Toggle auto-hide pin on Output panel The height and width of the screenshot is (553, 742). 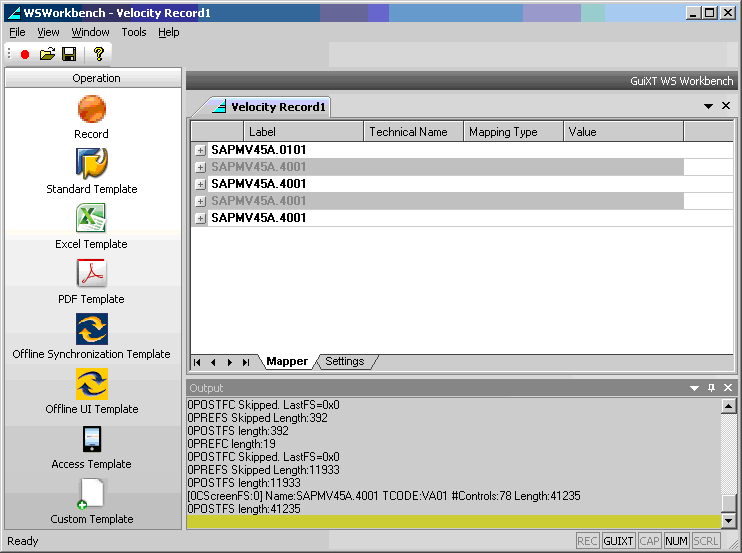[x=711, y=388]
